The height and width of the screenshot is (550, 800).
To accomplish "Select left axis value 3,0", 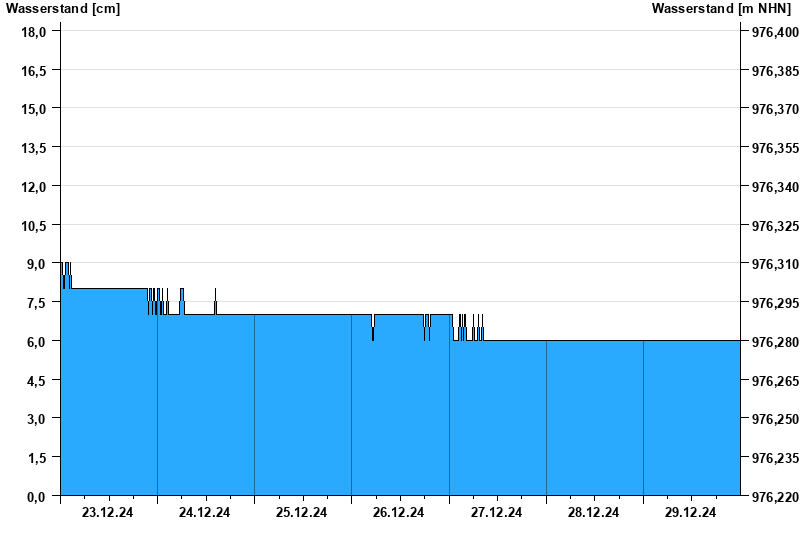I will 37,419.
